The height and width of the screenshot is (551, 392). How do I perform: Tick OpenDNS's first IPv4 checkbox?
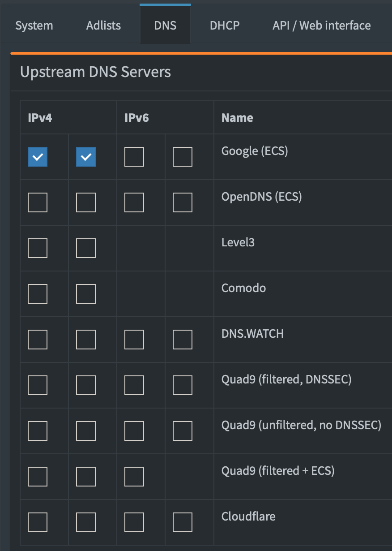tap(38, 202)
